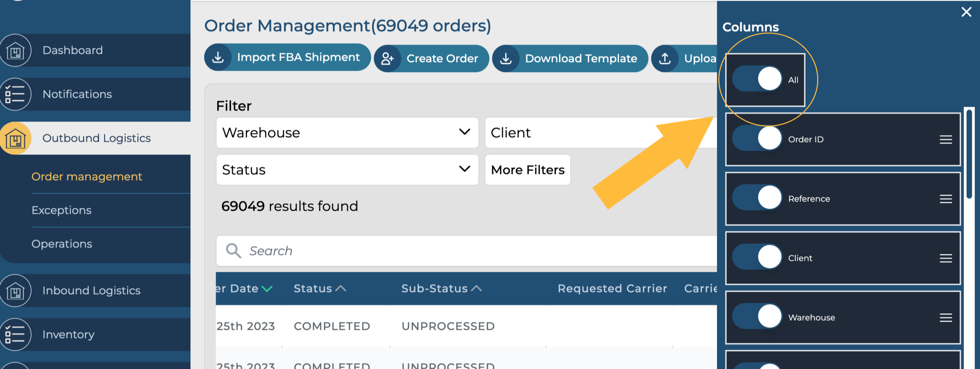Close the Columns panel
This screenshot has height=369, width=980.
[966, 12]
